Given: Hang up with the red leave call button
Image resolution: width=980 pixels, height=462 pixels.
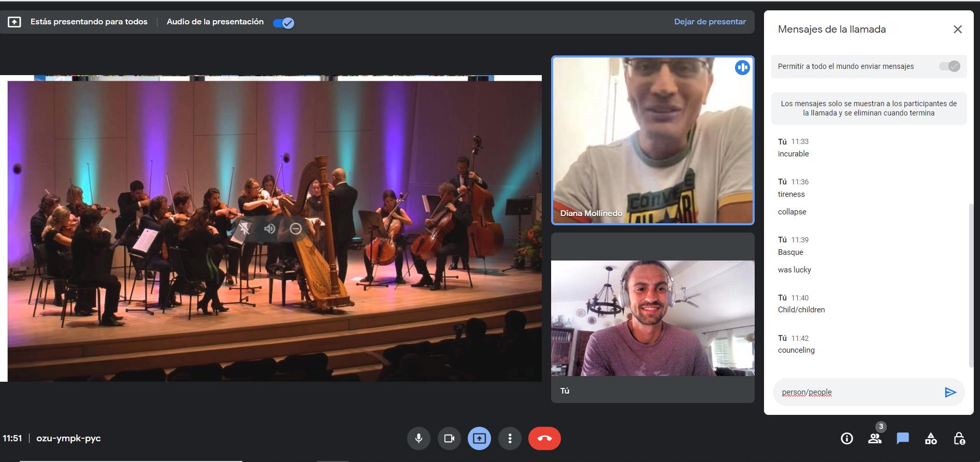Looking at the screenshot, I should pos(544,439).
